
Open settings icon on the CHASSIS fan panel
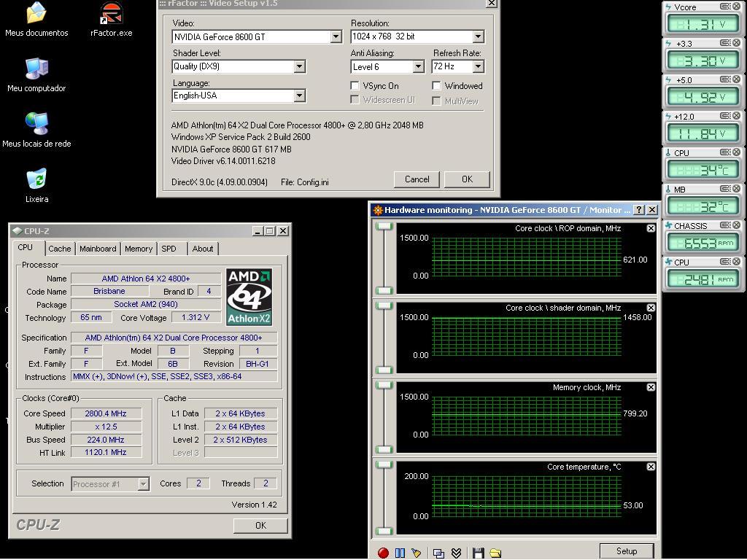pyautogui.click(x=725, y=225)
